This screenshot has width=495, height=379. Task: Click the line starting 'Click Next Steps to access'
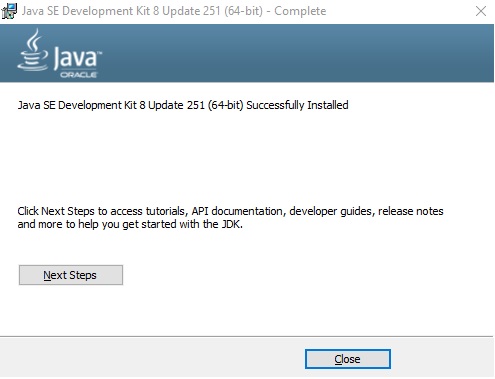230,211
